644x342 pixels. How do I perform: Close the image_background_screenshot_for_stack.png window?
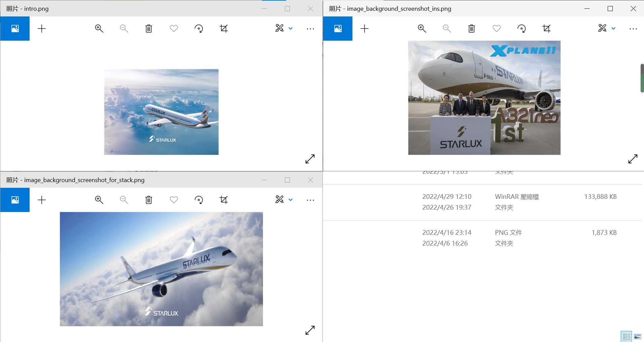310,180
